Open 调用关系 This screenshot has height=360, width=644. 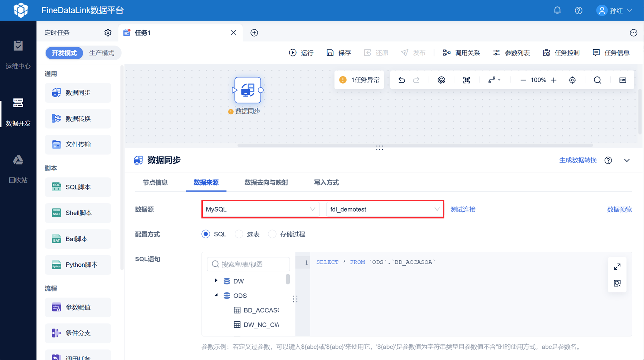click(x=462, y=53)
